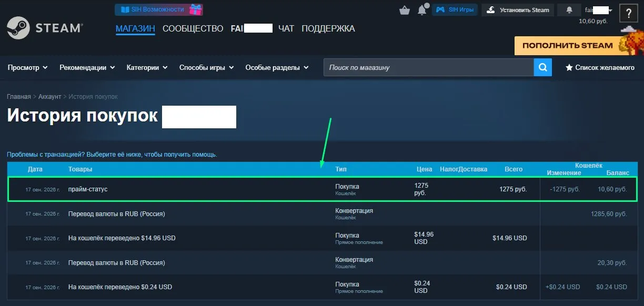The height and width of the screenshot is (306, 644).
Task: Click the gift box icon
Action: click(x=195, y=9)
